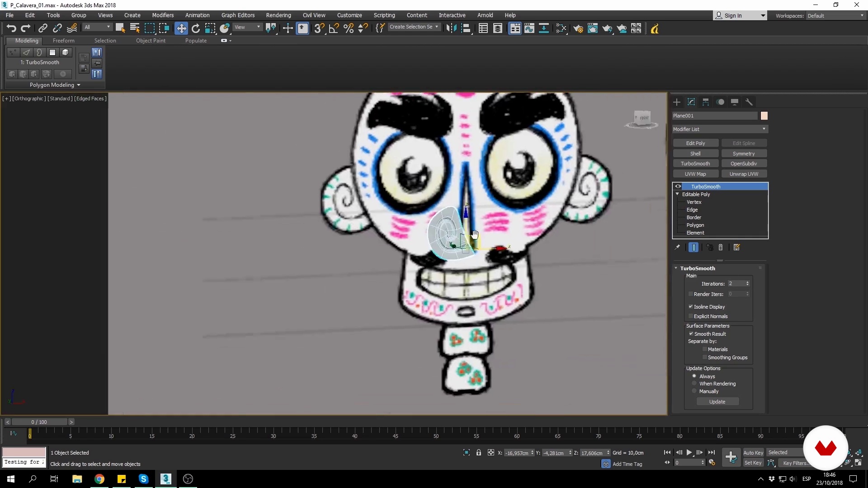Screen dimensions: 868x488
Task: Toggle the Angle Snap button
Action: tap(334, 28)
